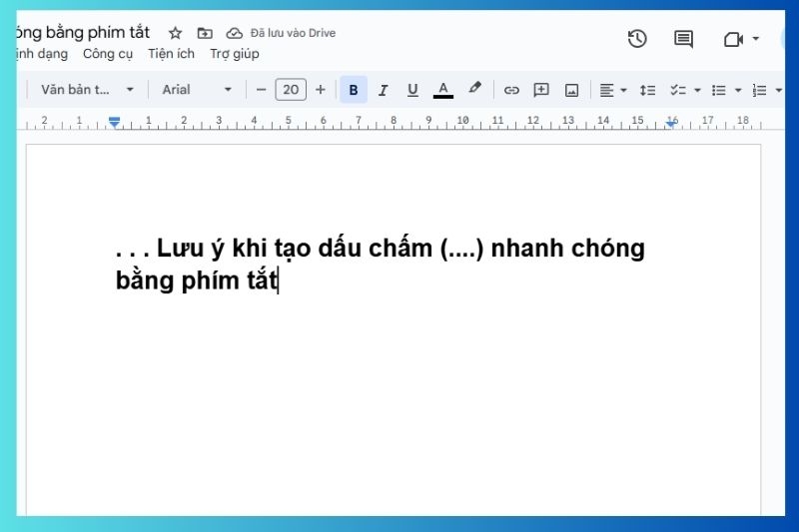The width and height of the screenshot is (799, 532).
Task: Star this document
Action: pos(176,33)
